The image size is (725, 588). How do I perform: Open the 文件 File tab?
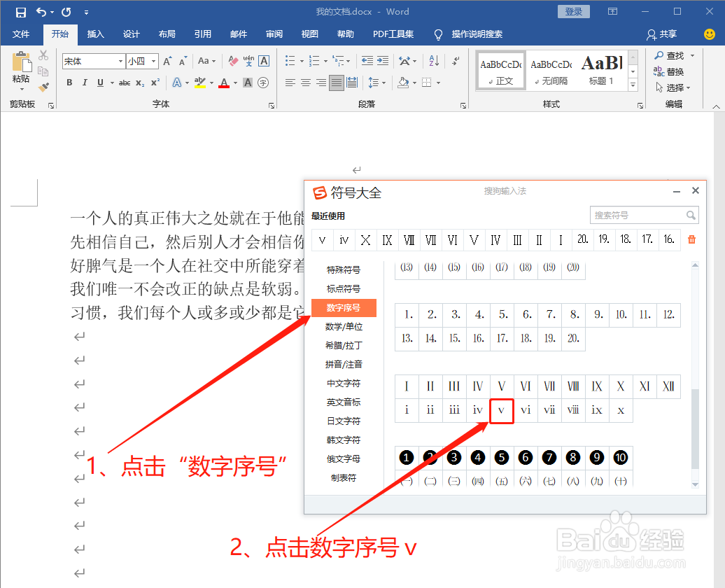21,34
